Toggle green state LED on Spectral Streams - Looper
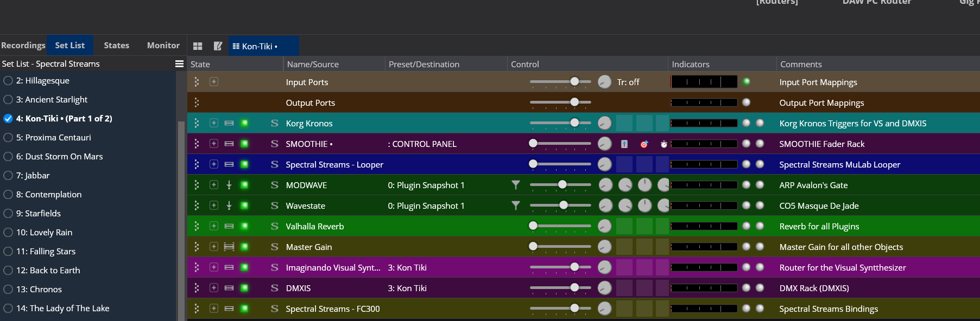This screenshot has height=321, width=980. click(x=244, y=164)
